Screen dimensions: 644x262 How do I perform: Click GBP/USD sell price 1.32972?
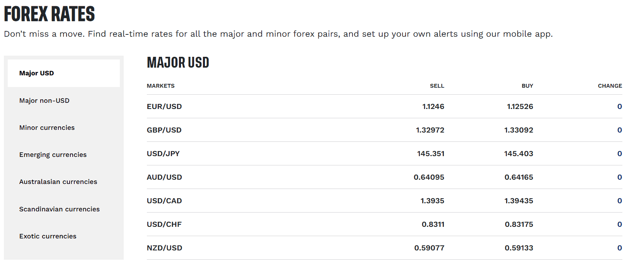pos(430,130)
